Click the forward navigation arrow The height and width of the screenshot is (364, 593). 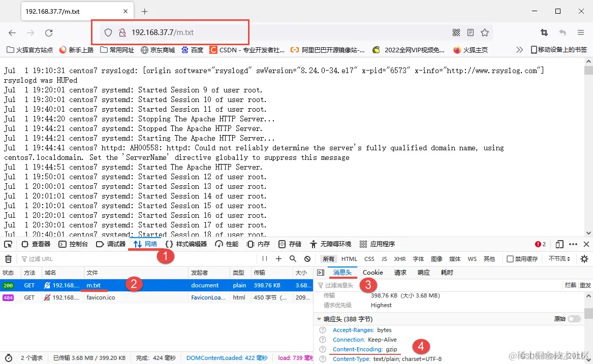[x=30, y=33]
